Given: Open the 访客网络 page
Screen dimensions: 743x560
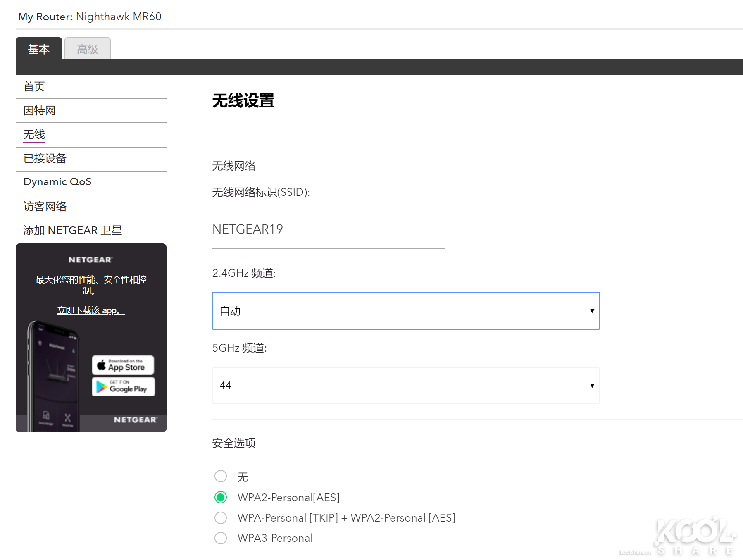Looking at the screenshot, I should (x=91, y=207).
